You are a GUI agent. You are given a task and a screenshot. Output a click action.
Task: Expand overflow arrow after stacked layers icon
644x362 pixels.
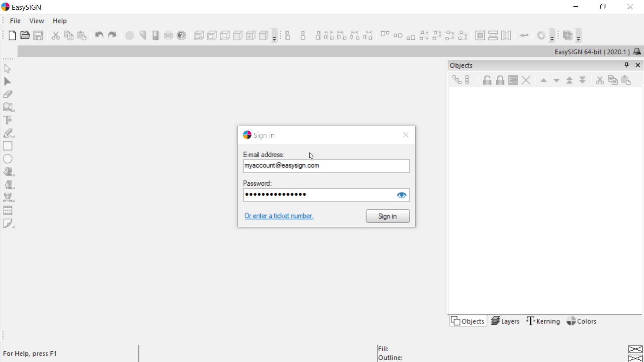pyautogui.click(x=579, y=36)
